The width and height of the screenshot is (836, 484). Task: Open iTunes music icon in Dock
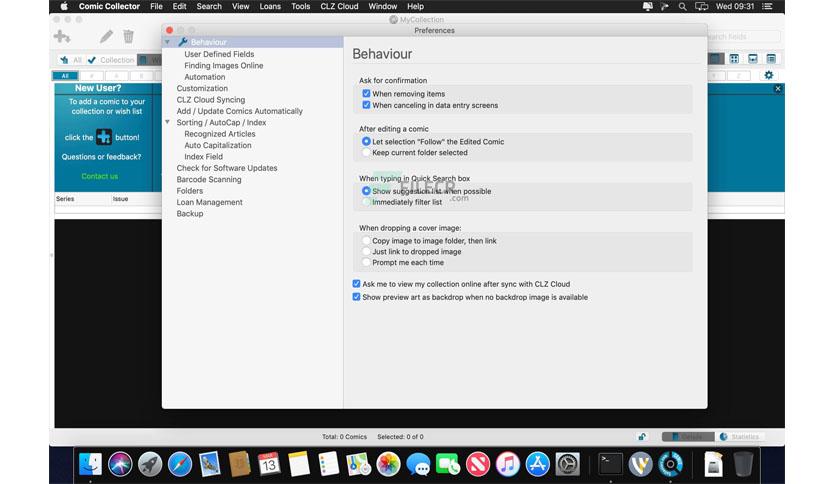point(508,464)
